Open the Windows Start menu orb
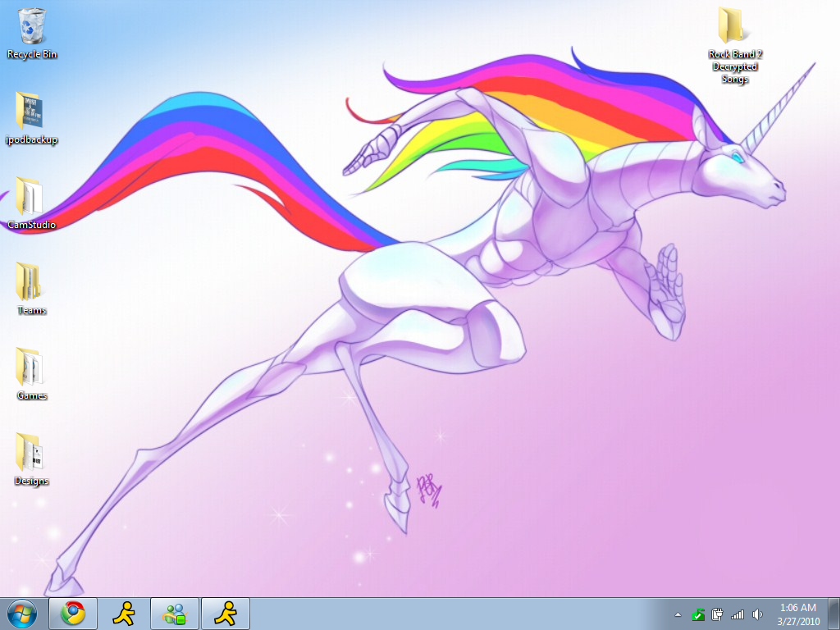Screen dimensions: 840x630 pyautogui.click(x=22, y=614)
